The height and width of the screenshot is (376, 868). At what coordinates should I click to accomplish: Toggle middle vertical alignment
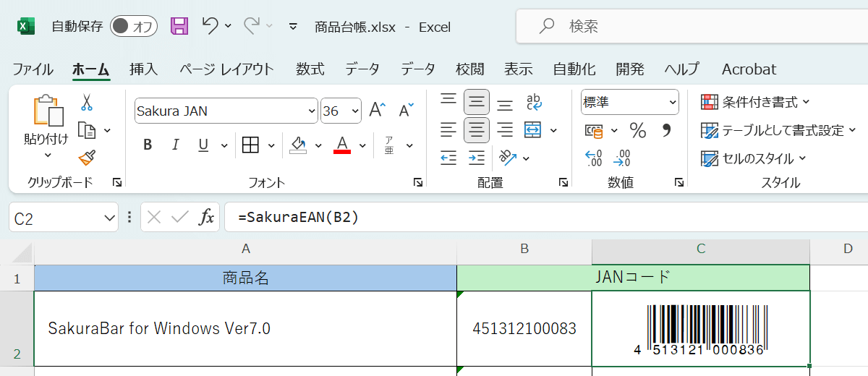coord(476,103)
